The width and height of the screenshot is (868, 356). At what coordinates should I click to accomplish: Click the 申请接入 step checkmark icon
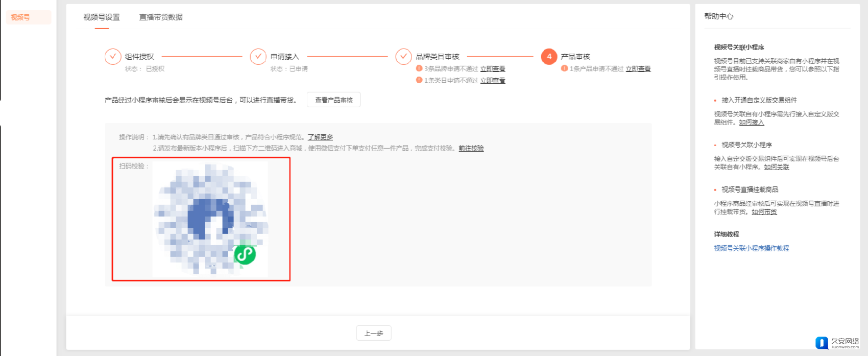click(x=258, y=57)
